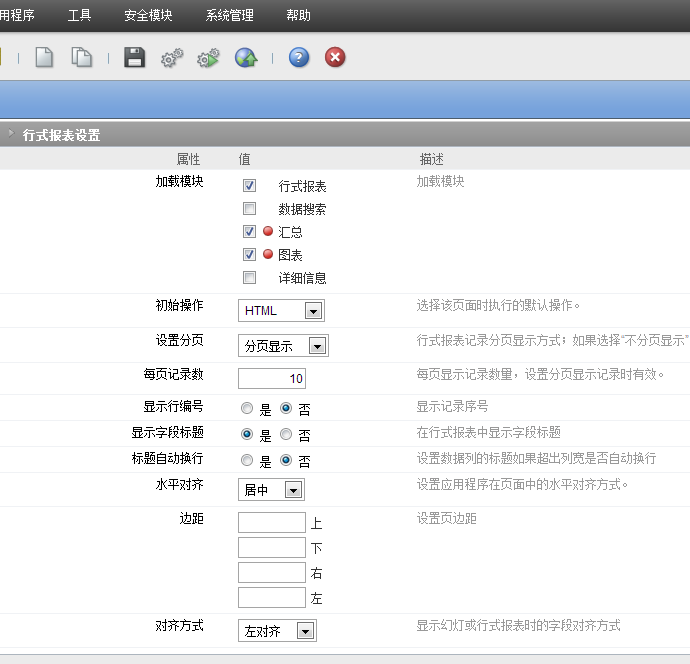This screenshot has height=664, width=690.
Task: Open the 工具 menu
Action: tap(79, 15)
